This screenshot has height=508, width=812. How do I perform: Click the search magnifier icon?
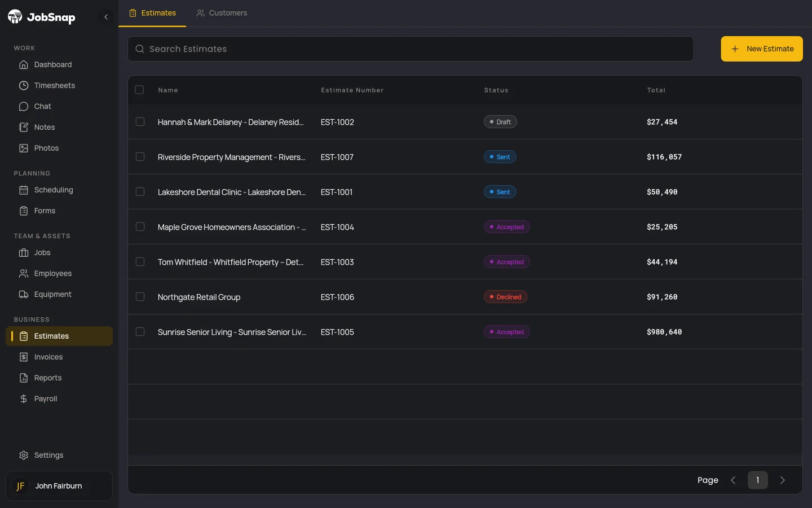pyautogui.click(x=140, y=49)
